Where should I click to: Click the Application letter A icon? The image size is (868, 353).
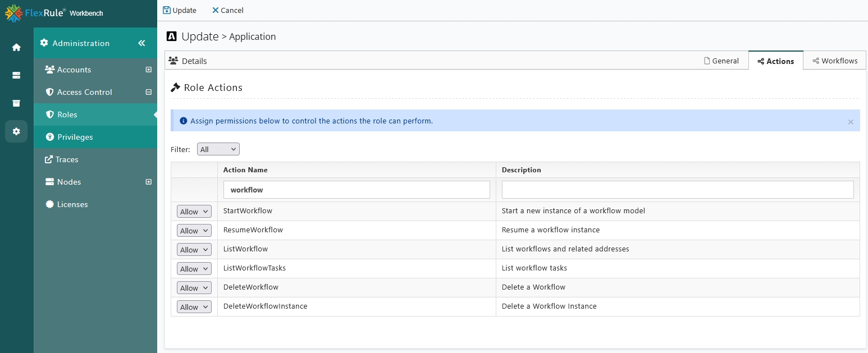tap(172, 36)
